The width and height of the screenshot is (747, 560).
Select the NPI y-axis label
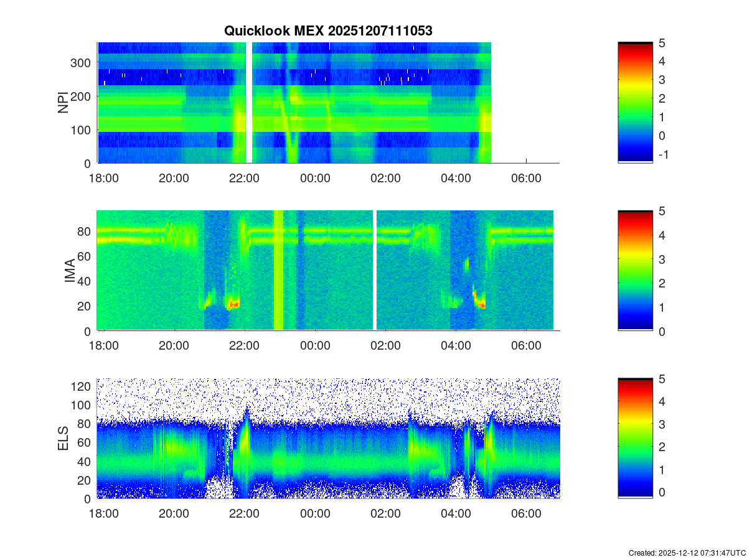click(x=63, y=103)
